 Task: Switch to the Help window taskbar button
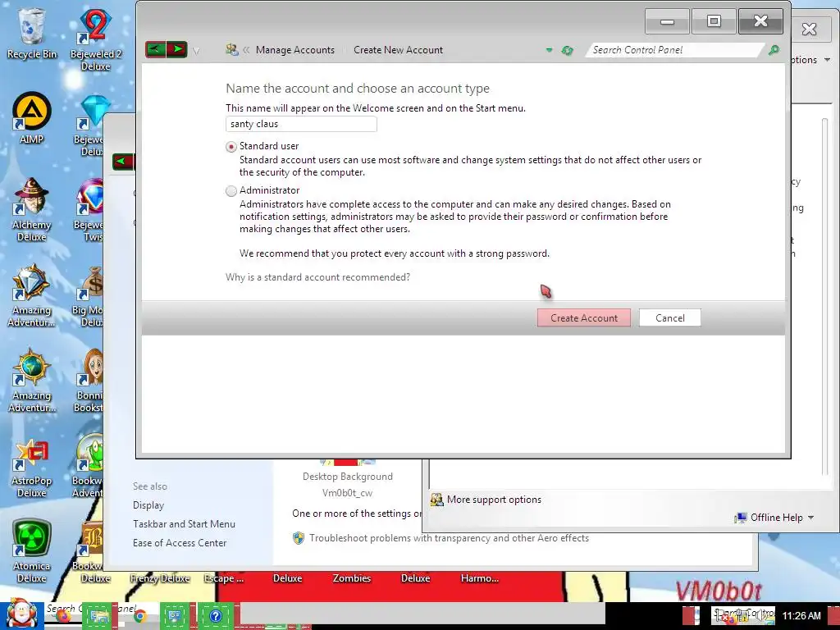pos(216,616)
